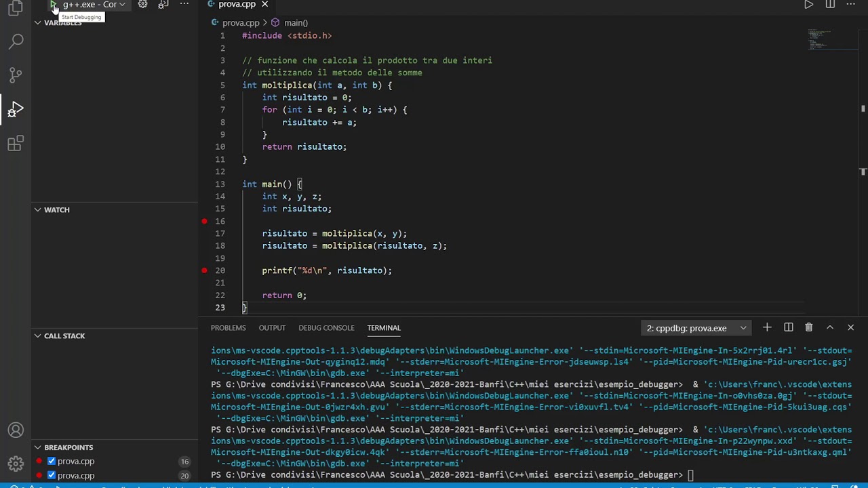Switch to the PROBLEMS panel tab
This screenshot has height=488, width=868.
228,327
